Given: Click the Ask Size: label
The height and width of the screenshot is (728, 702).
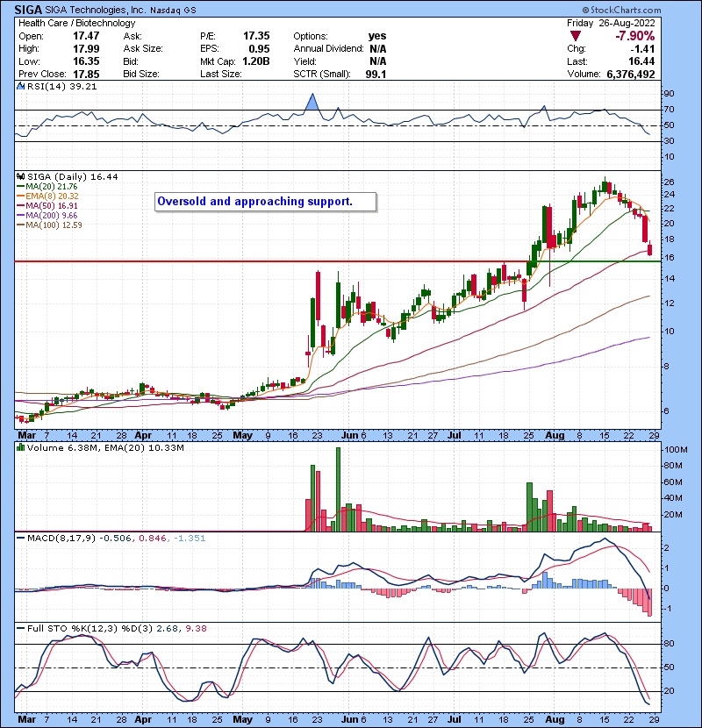Looking at the screenshot, I should 143,48.
